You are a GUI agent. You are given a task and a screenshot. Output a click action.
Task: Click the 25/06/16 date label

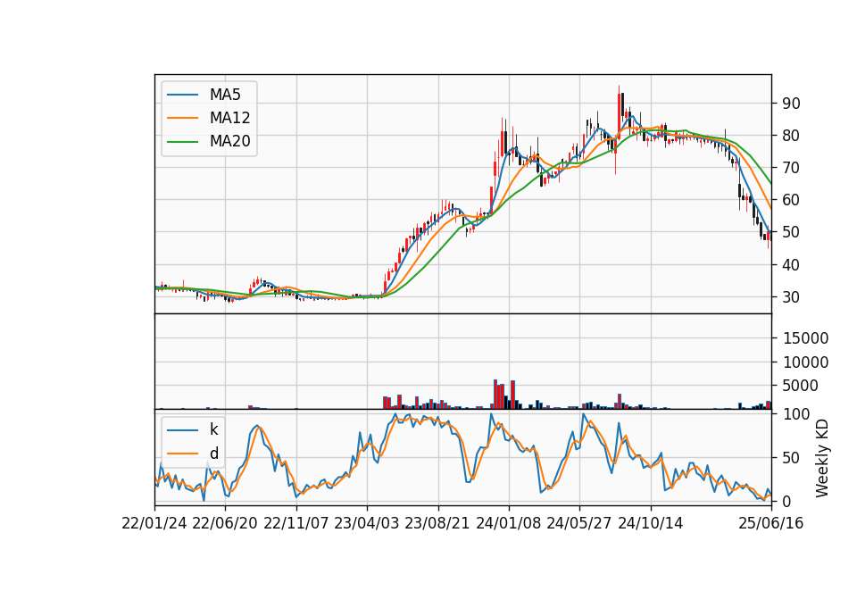click(771, 524)
